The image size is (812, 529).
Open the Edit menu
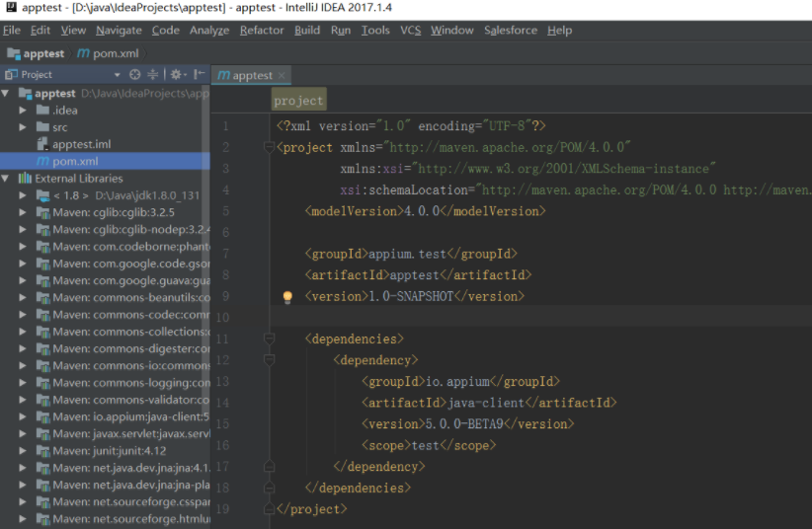[41, 31]
